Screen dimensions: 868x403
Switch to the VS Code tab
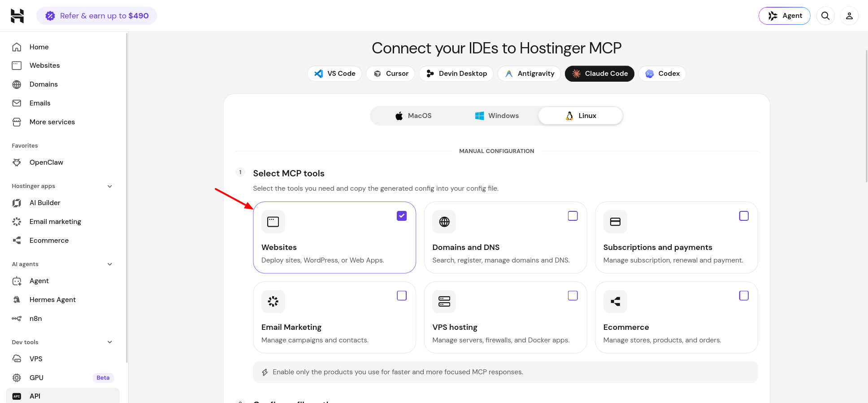334,74
